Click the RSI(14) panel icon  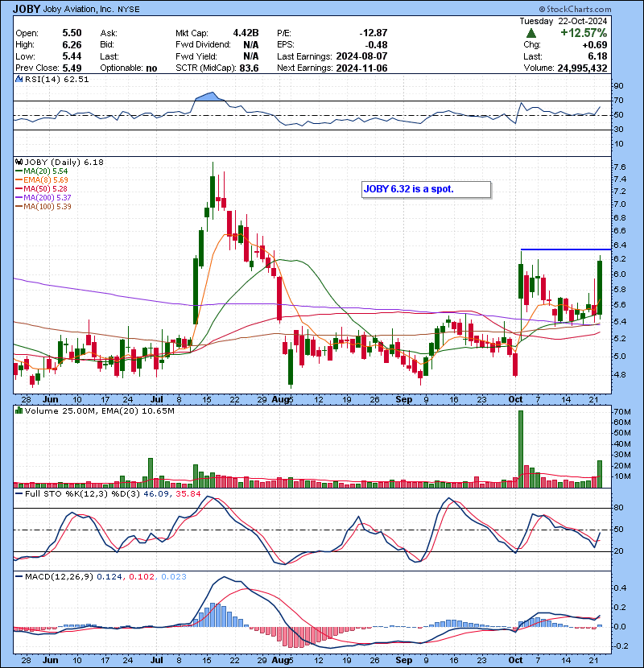[x=19, y=79]
